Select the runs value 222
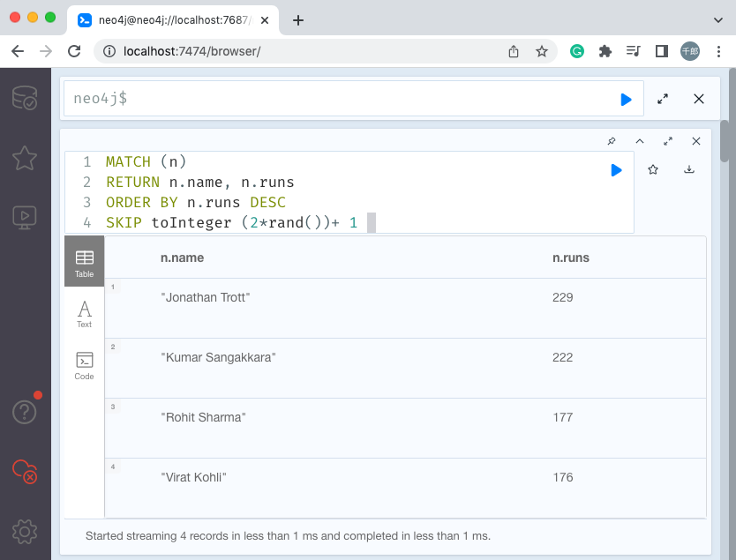Image resolution: width=736 pixels, height=560 pixels. click(562, 357)
